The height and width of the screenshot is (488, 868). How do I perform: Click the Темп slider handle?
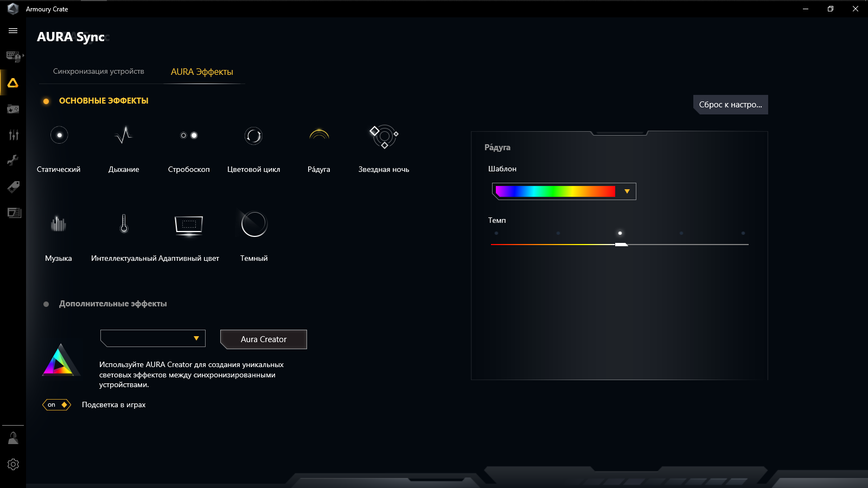[x=621, y=245]
